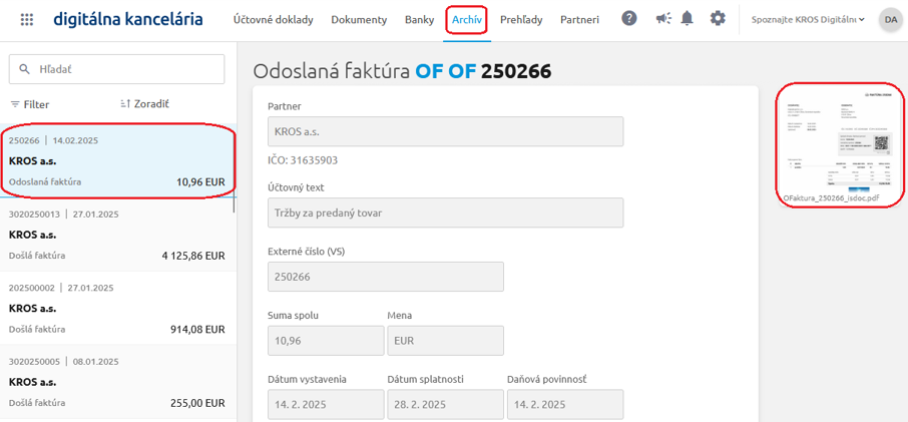Open the announcements megaphone icon

662,19
